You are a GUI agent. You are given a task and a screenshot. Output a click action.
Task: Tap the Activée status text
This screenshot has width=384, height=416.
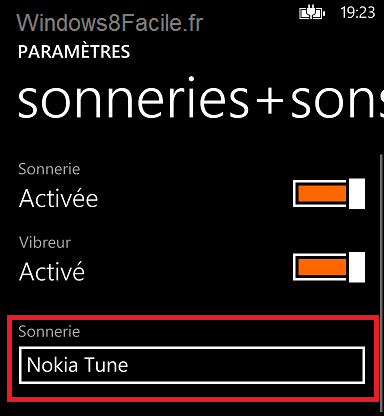(58, 199)
